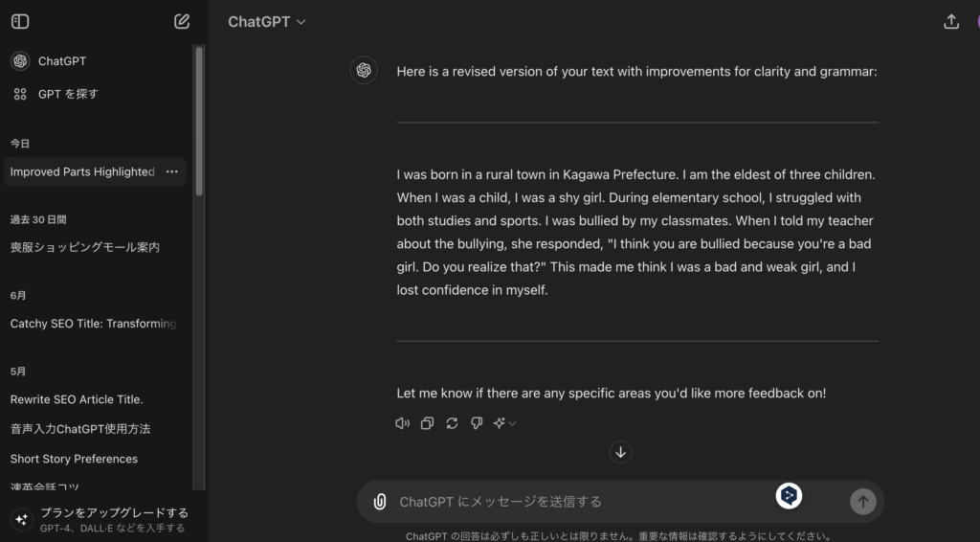Jump to latest message with down arrow button

click(620, 452)
